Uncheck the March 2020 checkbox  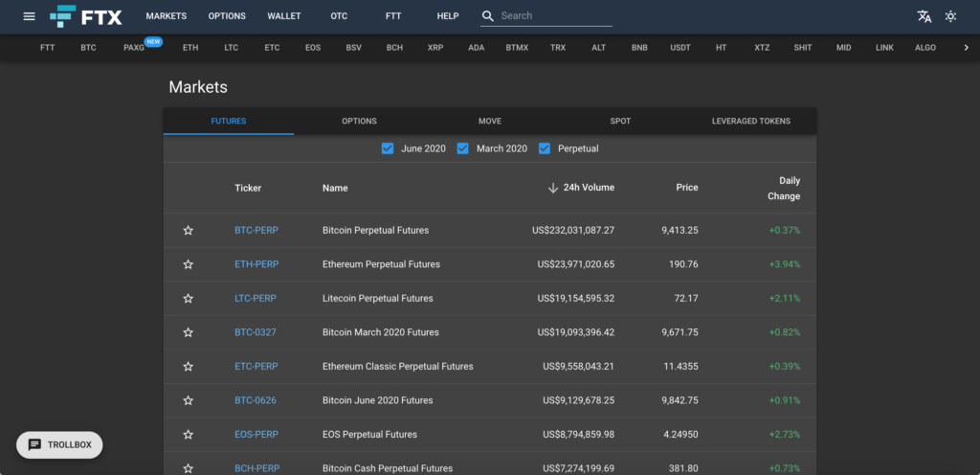click(463, 148)
